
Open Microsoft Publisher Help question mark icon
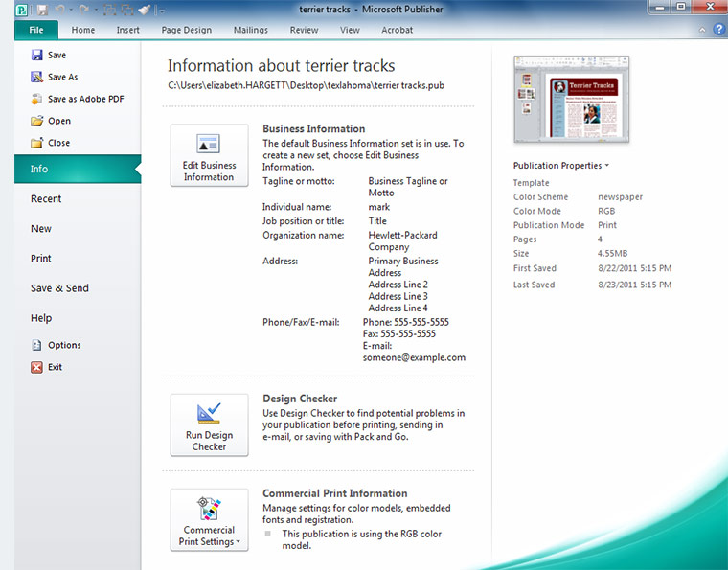(x=717, y=30)
